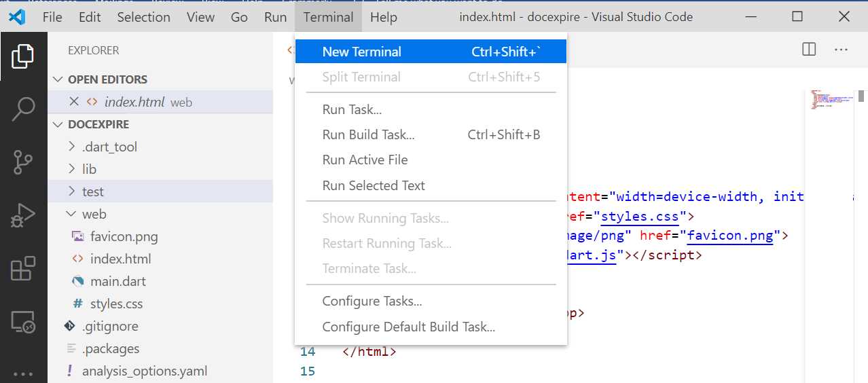Viewport: 868px width, 383px height.
Task: Click the Visual Studio Code logo icon
Action: click(x=17, y=17)
